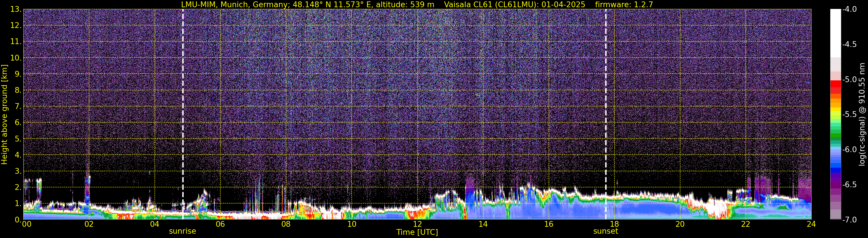Click the x-axis tick label '12'
This screenshot has width=868, height=238.
click(417, 224)
